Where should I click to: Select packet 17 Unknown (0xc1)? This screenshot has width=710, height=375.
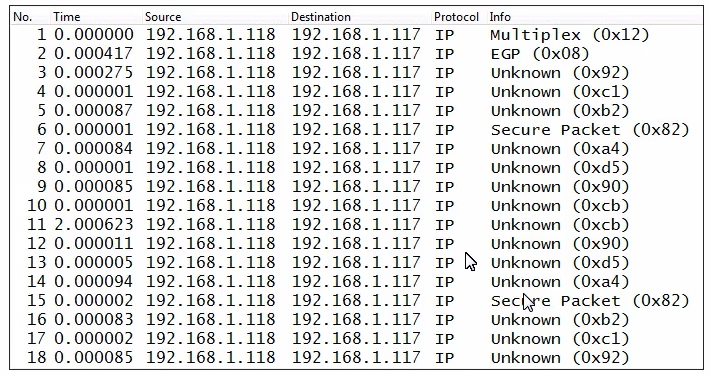point(356,339)
